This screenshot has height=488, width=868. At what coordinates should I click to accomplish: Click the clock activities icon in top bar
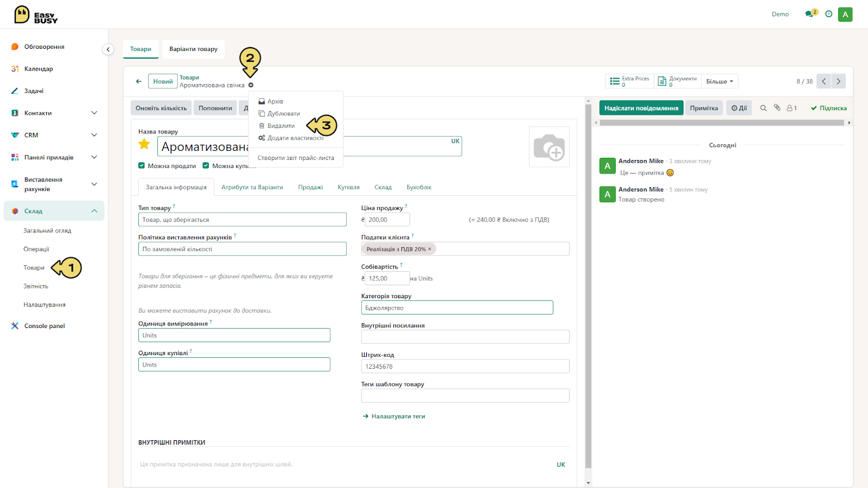pyautogui.click(x=828, y=14)
